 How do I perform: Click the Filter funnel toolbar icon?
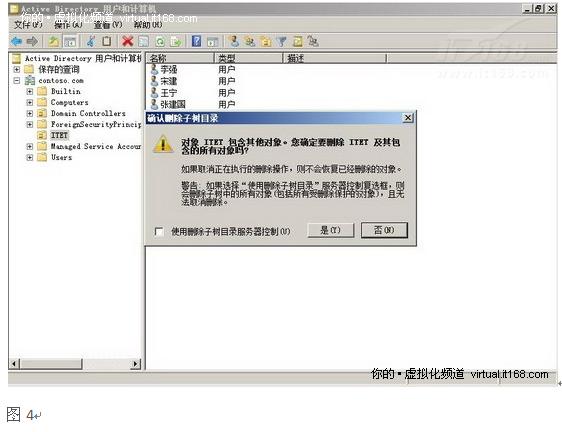282,42
